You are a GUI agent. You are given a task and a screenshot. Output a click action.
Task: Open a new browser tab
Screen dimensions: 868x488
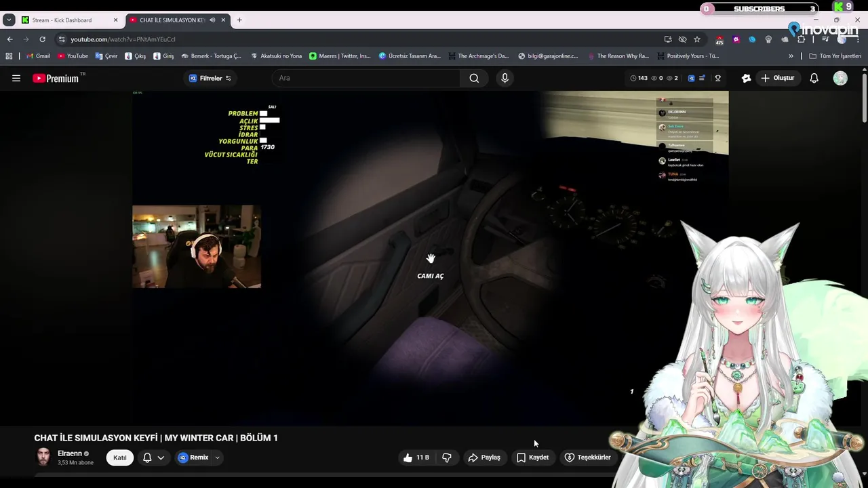pos(239,20)
